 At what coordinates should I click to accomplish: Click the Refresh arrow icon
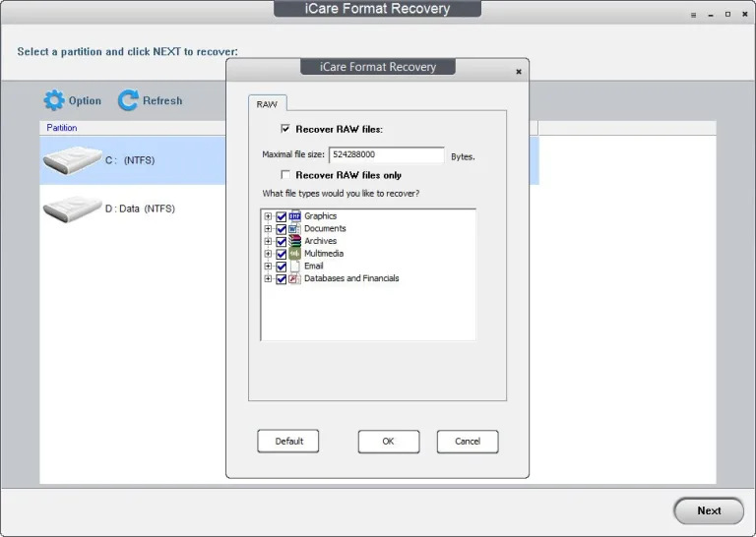click(128, 100)
